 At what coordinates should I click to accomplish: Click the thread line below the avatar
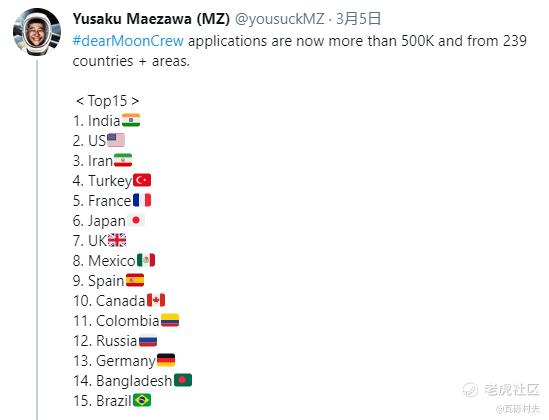click(37, 240)
